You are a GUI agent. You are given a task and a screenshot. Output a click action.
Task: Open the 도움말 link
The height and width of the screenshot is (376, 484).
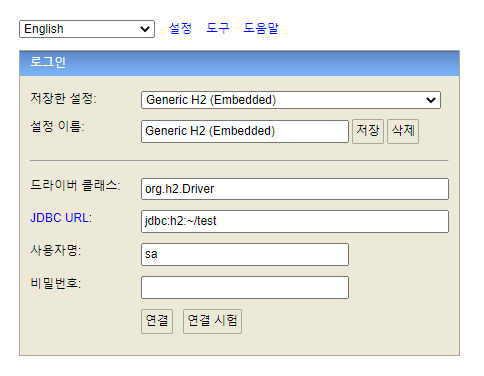(261, 28)
